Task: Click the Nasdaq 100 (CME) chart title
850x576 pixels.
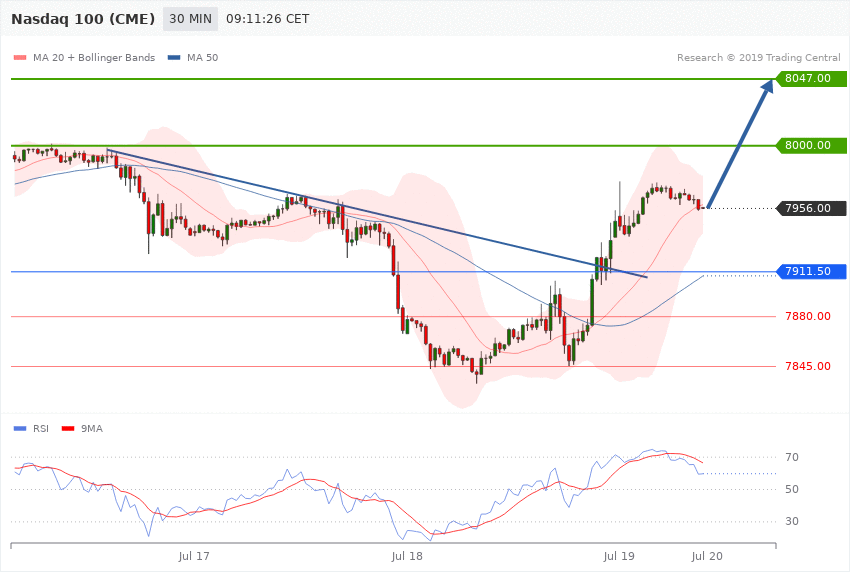Action: [x=83, y=19]
